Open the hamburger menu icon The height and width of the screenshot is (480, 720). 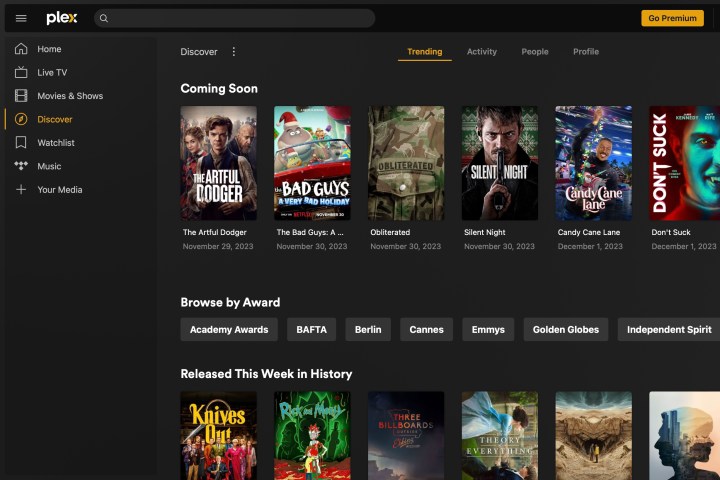(x=21, y=18)
